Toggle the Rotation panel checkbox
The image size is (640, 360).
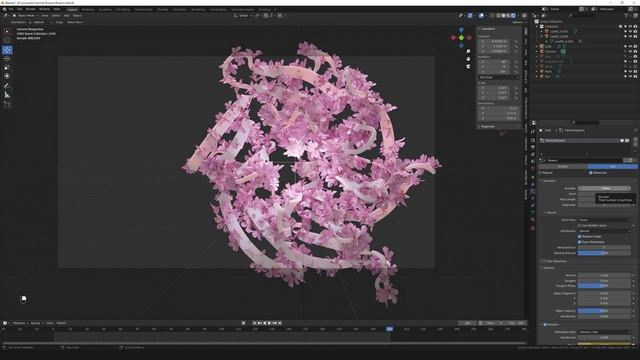[x=545, y=324]
